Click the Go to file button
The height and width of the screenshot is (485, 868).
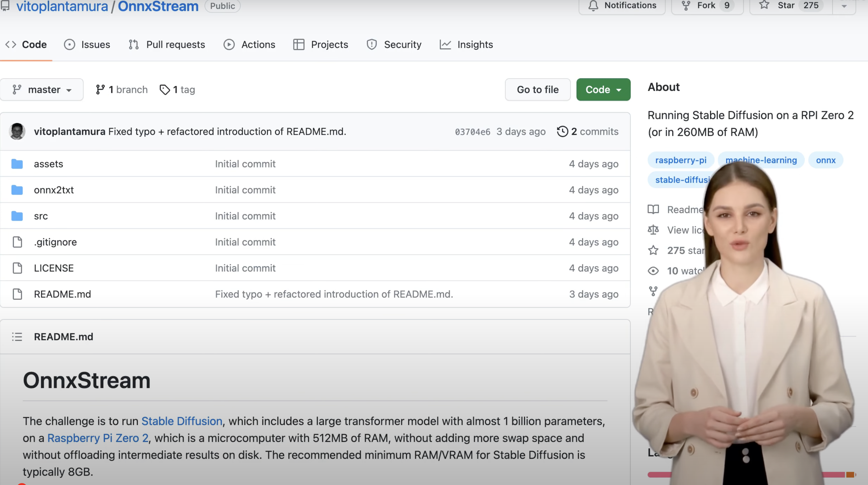pos(537,90)
